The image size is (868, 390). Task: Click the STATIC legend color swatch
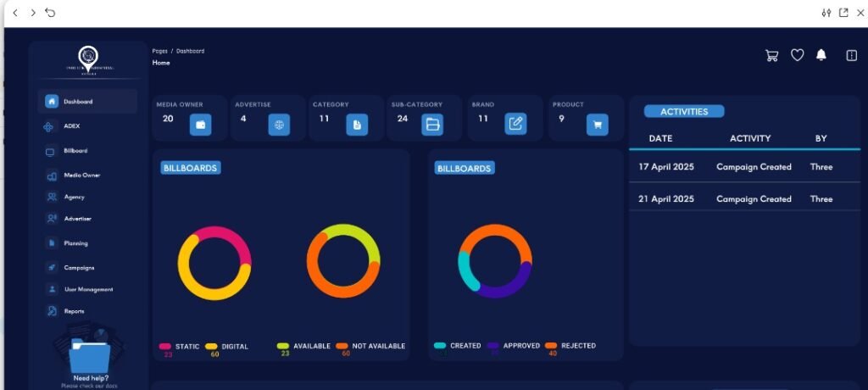pyautogui.click(x=165, y=346)
